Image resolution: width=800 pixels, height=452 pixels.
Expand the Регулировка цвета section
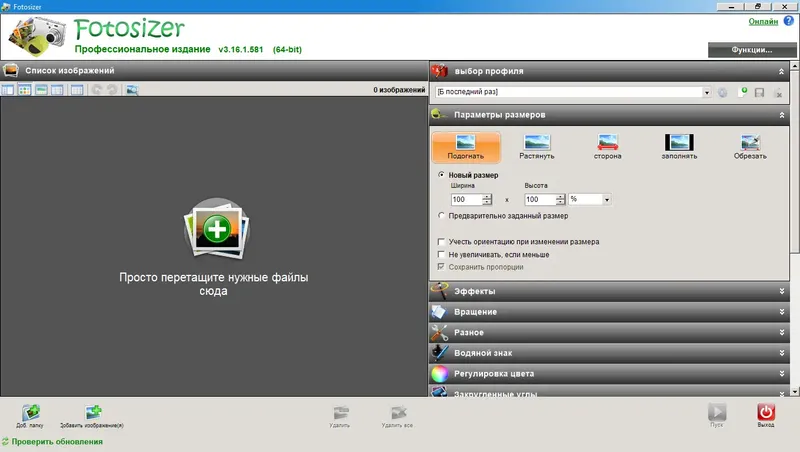[781, 373]
